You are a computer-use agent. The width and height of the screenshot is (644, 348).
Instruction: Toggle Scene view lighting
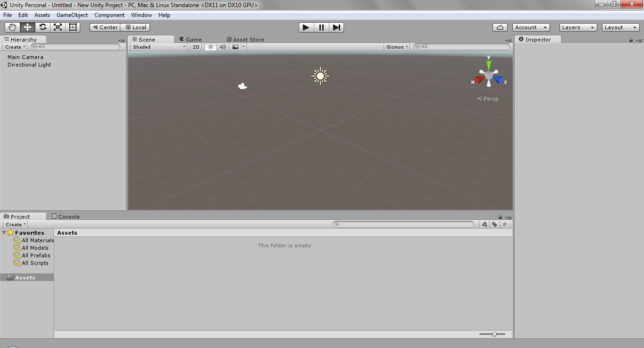click(210, 47)
